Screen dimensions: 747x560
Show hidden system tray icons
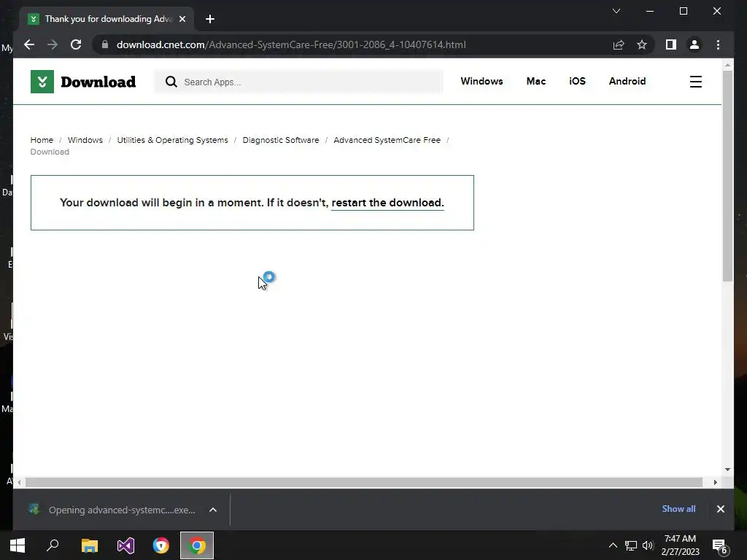[x=613, y=545]
